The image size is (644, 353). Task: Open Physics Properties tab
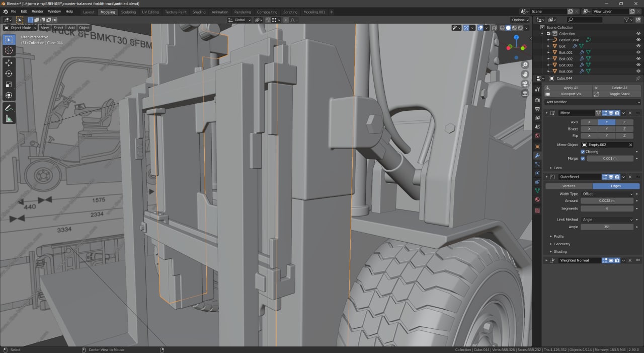pyautogui.click(x=537, y=173)
